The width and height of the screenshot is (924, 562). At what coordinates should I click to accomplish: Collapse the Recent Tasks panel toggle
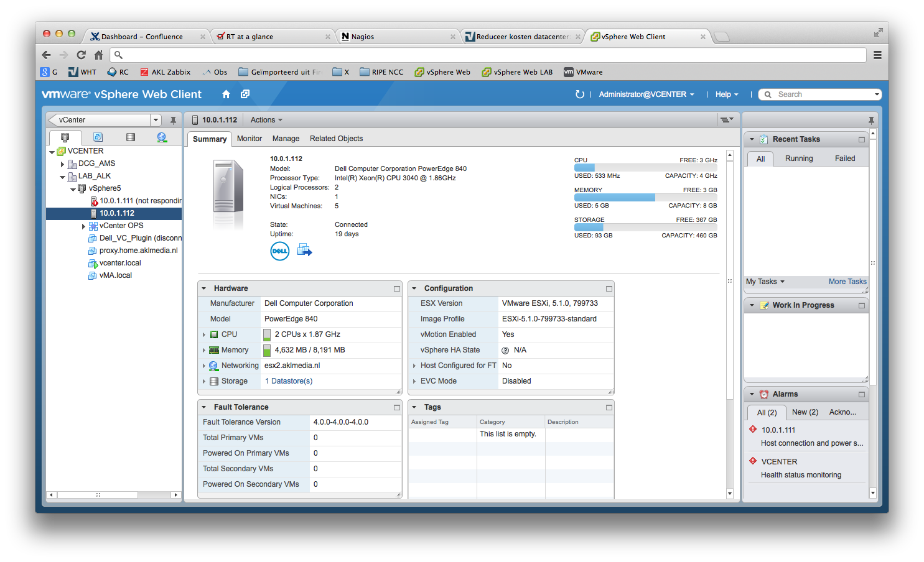752,139
